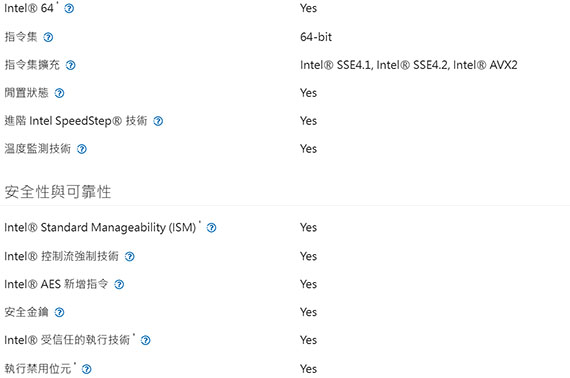Select the Intel Standard Manageability (ISM) label
Image resolution: width=570 pixels, height=378 pixels.
100,228
